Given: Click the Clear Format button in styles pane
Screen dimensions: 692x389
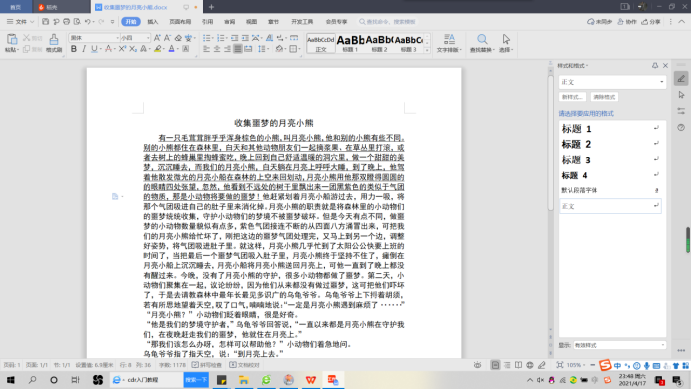Looking at the screenshot, I should tap(604, 97).
